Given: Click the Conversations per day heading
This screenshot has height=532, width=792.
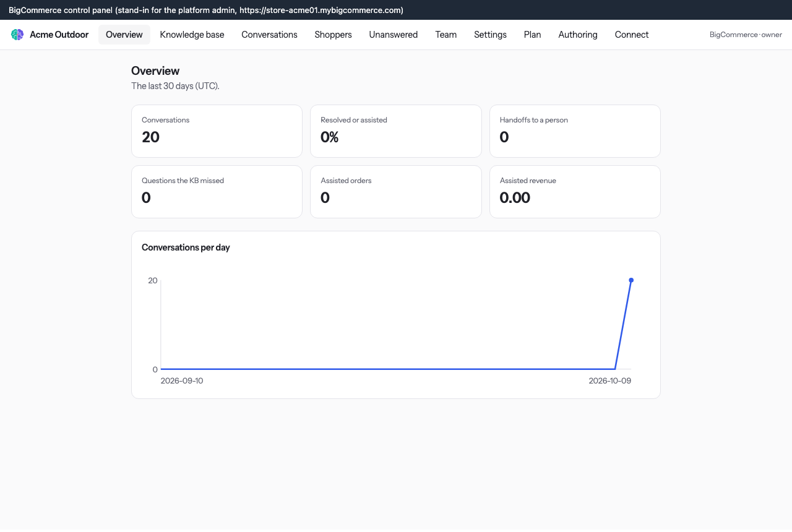Looking at the screenshot, I should [x=186, y=247].
